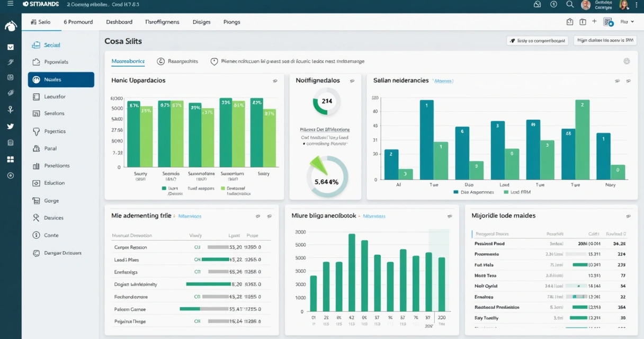Toggle the gear icon on the bar chart card

[450, 216]
